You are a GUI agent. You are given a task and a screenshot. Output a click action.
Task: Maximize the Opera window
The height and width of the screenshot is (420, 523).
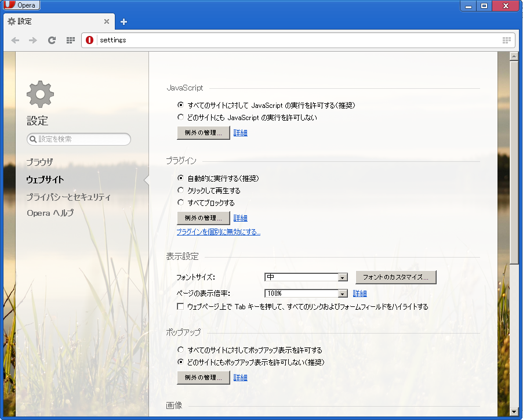click(x=484, y=6)
